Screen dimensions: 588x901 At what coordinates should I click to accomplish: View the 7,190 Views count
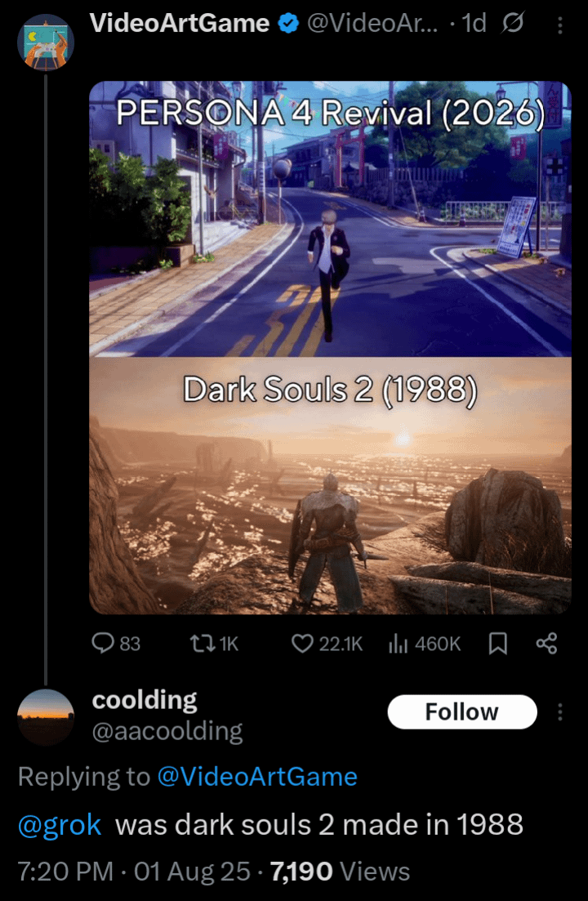[x=340, y=872]
